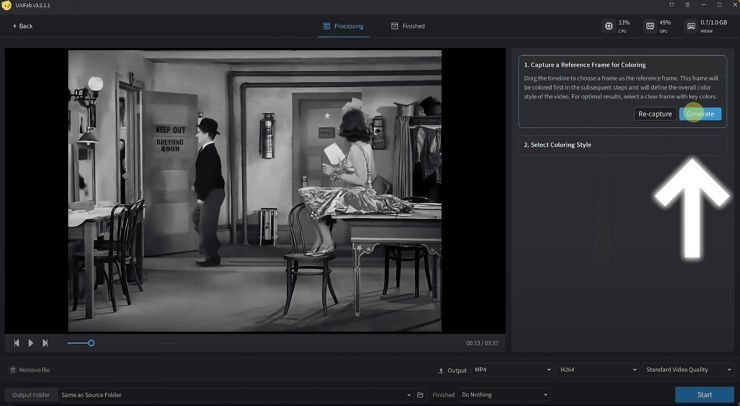Image resolution: width=740 pixels, height=406 pixels.
Task: Jump to the previous frame
Action: [17, 343]
